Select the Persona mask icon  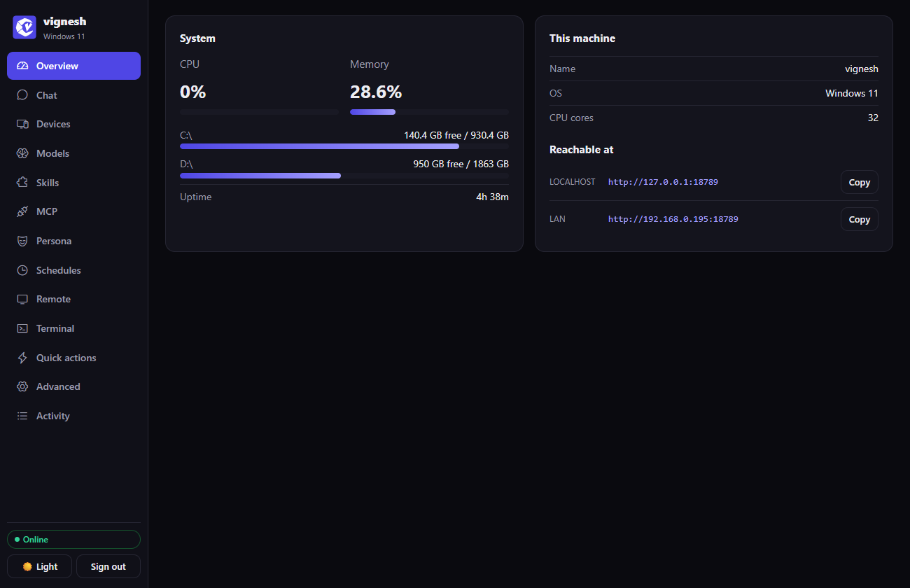pos(22,241)
